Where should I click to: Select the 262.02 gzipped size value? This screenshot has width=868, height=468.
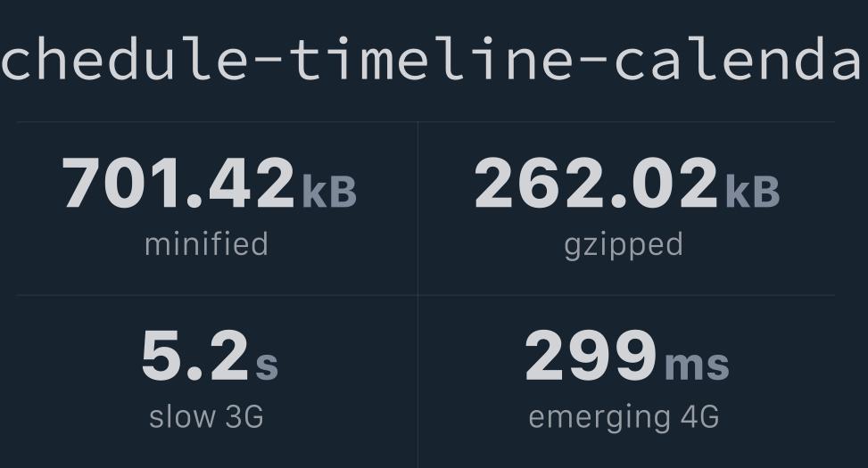[596, 183]
